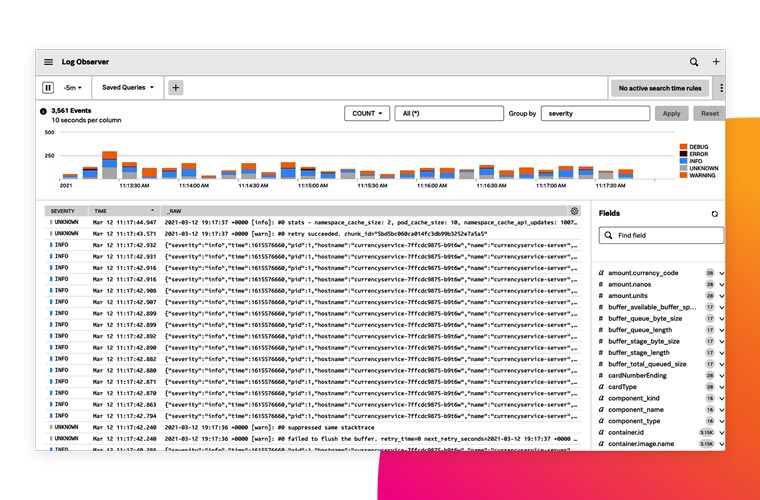Viewport: 760px width, 500px height.
Task: Click the UNKNOWN legend entry
Action: pos(699,168)
